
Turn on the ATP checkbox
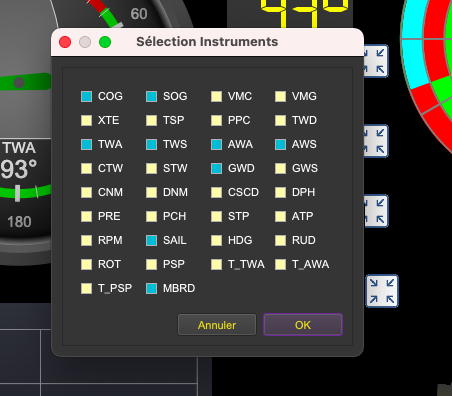(281, 216)
